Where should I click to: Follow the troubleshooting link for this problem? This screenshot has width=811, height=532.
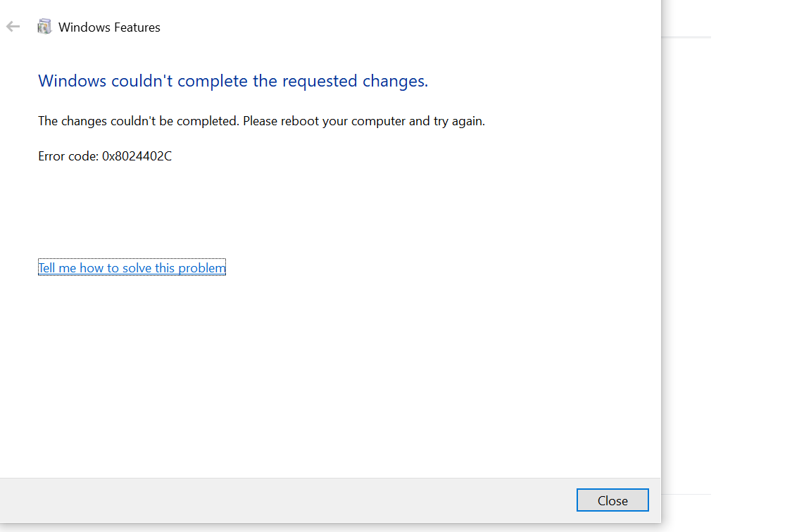(131, 267)
